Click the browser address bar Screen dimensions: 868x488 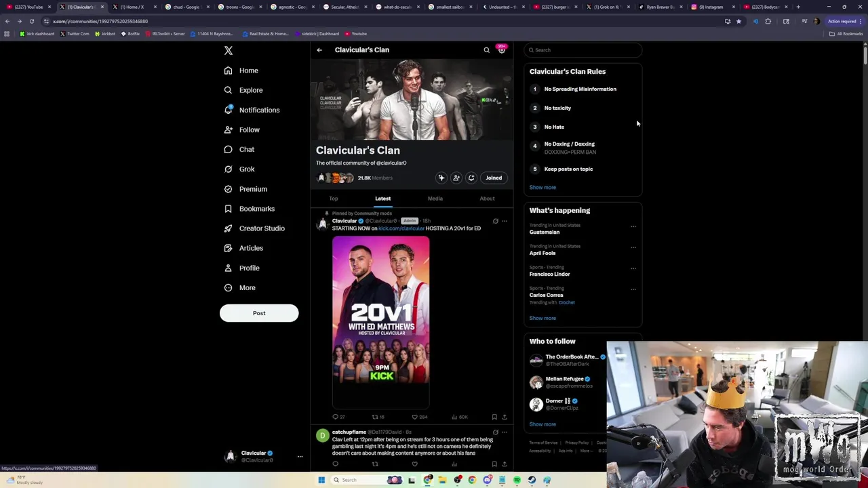(x=380, y=21)
